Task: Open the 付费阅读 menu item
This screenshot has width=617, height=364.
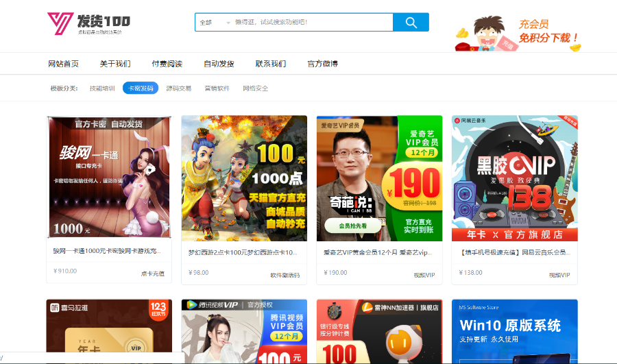Action: [x=167, y=64]
